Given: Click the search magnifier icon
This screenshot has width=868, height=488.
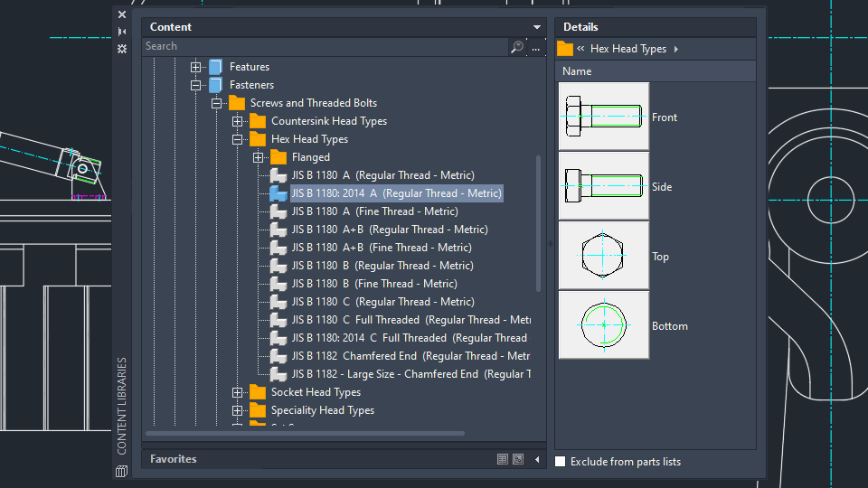Looking at the screenshot, I should tap(517, 47).
